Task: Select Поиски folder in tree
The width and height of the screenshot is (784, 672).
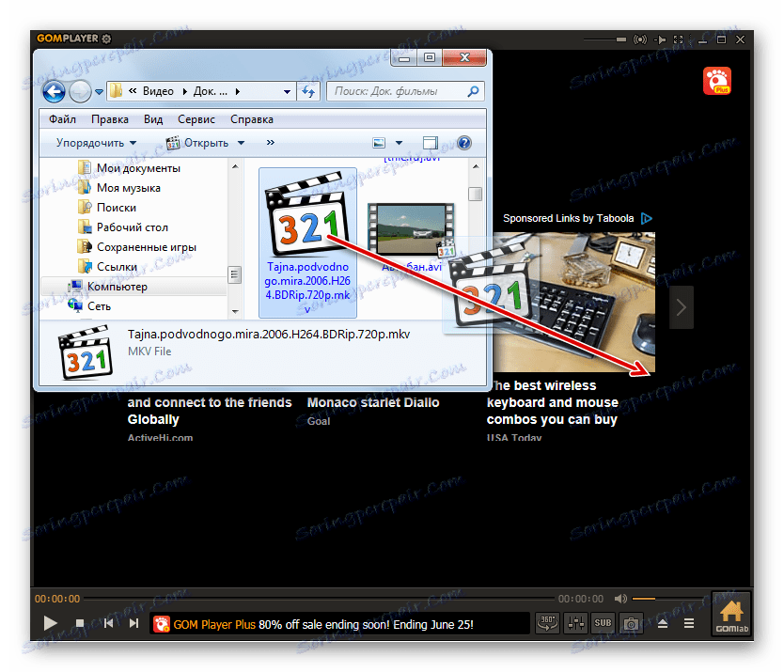Action: click(117, 208)
